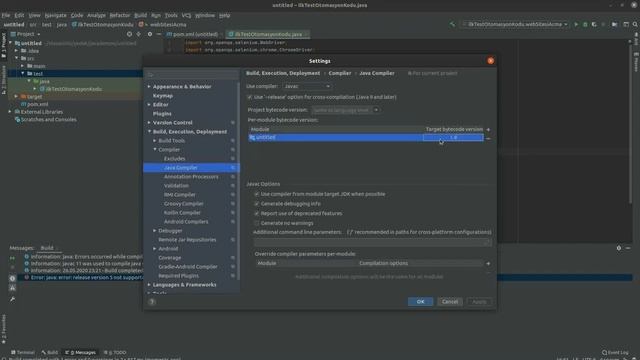The width and height of the screenshot is (640, 360).
Task: Click the help question mark in Settings
Action: point(152,302)
